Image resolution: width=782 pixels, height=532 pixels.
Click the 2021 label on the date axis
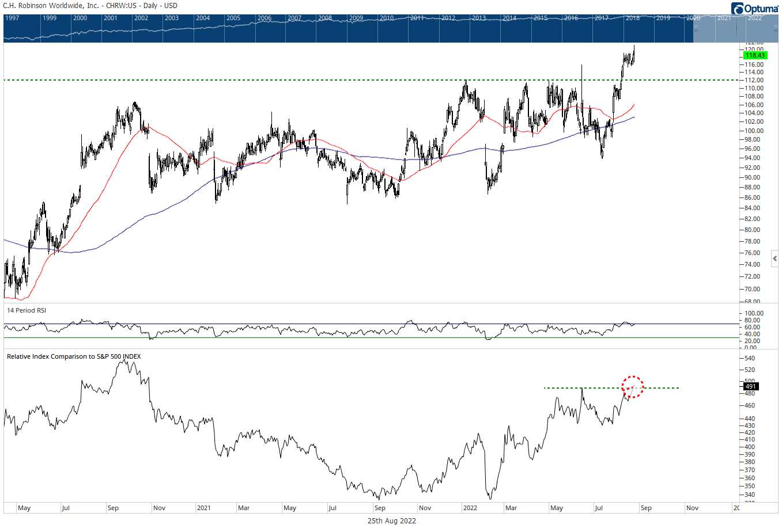(203, 508)
